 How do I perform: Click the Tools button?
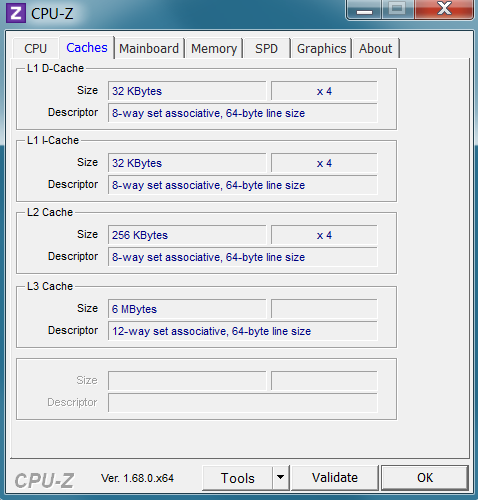pyautogui.click(x=237, y=478)
